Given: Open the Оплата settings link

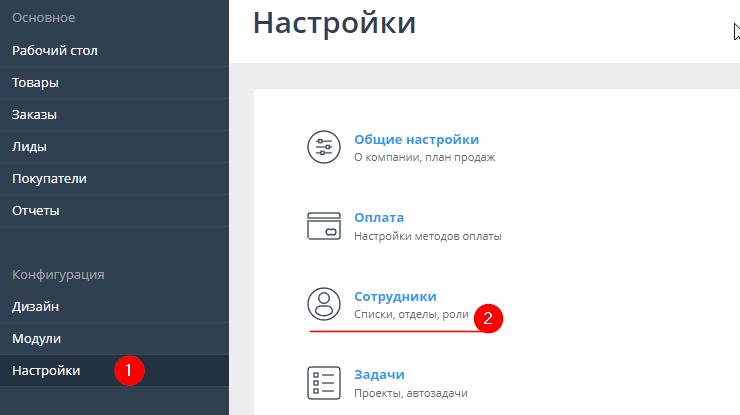Looking at the screenshot, I should (x=379, y=217).
